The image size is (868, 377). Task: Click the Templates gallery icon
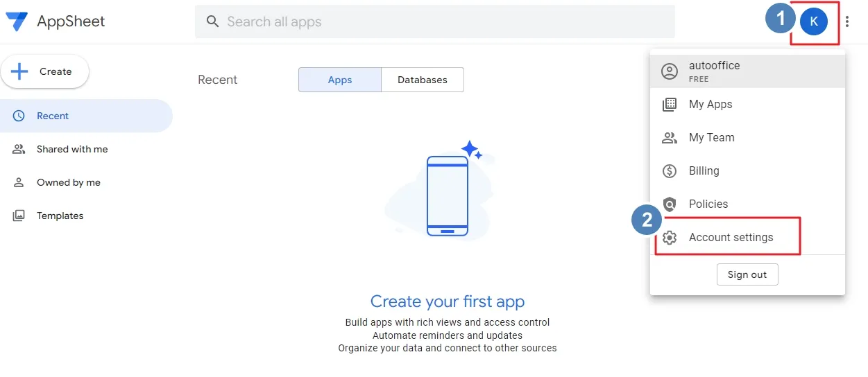click(19, 216)
